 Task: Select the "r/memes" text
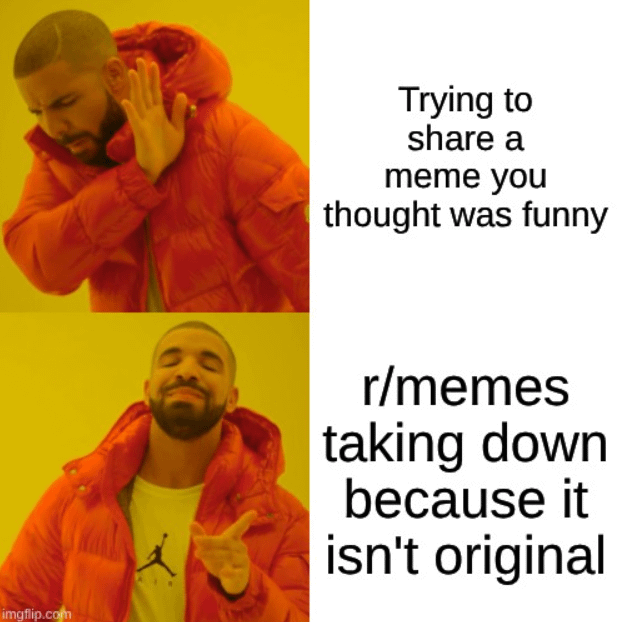click(x=465, y=390)
